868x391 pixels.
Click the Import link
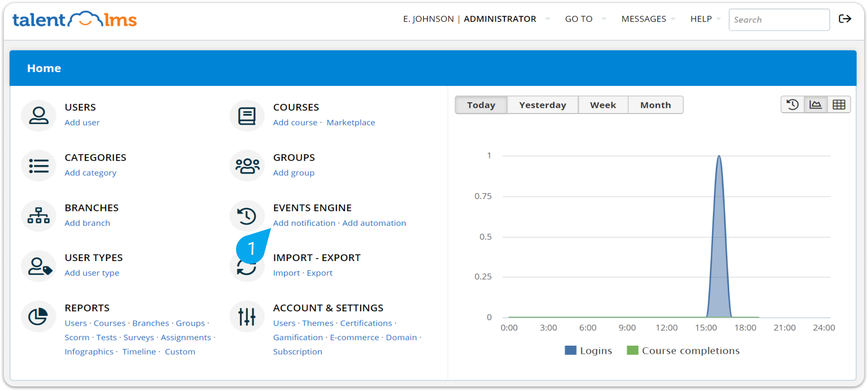tap(287, 273)
